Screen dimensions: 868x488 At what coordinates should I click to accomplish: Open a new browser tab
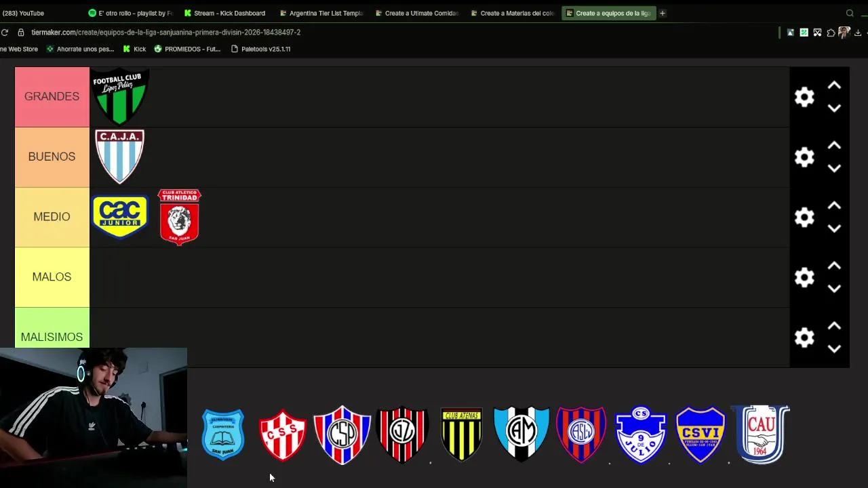[663, 13]
